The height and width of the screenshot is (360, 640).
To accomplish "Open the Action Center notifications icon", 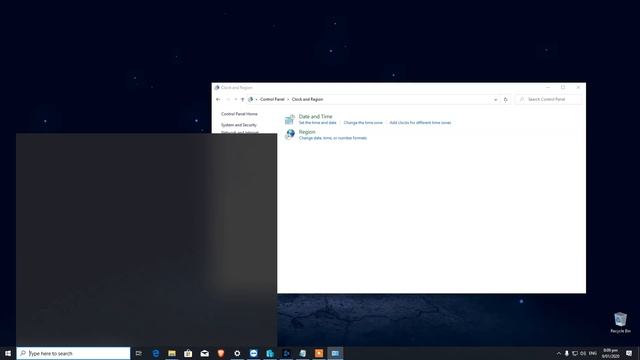I will (x=629, y=353).
